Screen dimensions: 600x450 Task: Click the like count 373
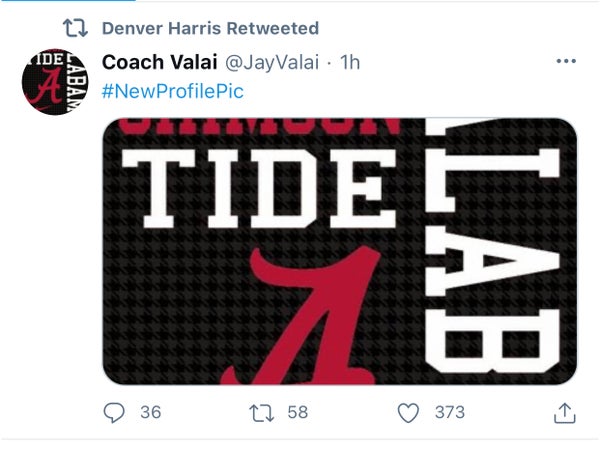tap(447, 412)
